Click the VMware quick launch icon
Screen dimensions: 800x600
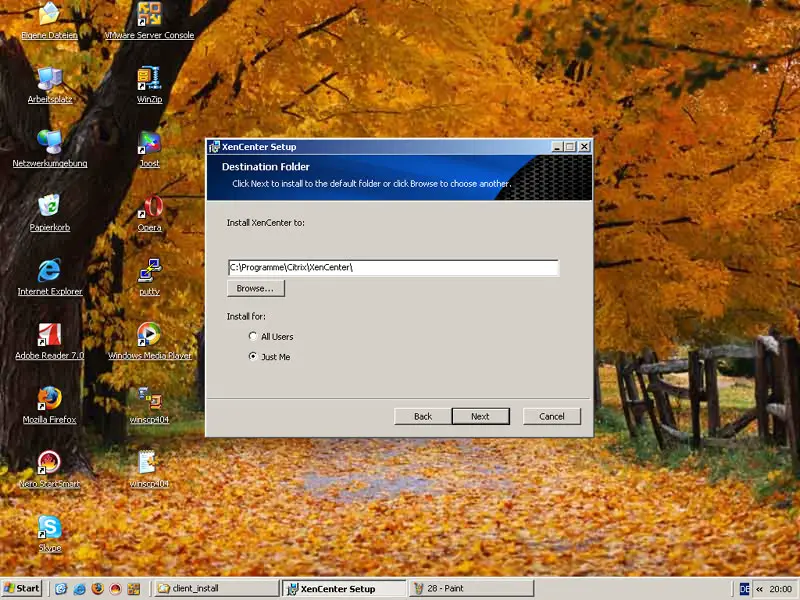tap(134, 589)
